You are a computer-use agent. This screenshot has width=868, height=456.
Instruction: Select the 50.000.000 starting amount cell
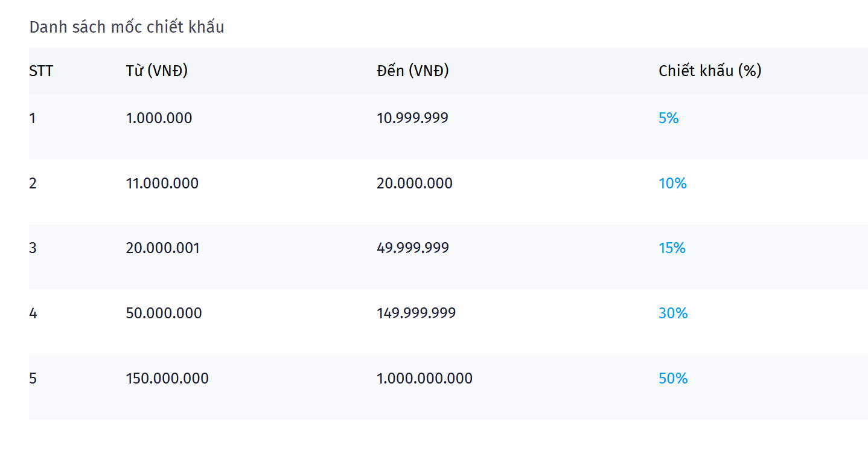tap(164, 313)
